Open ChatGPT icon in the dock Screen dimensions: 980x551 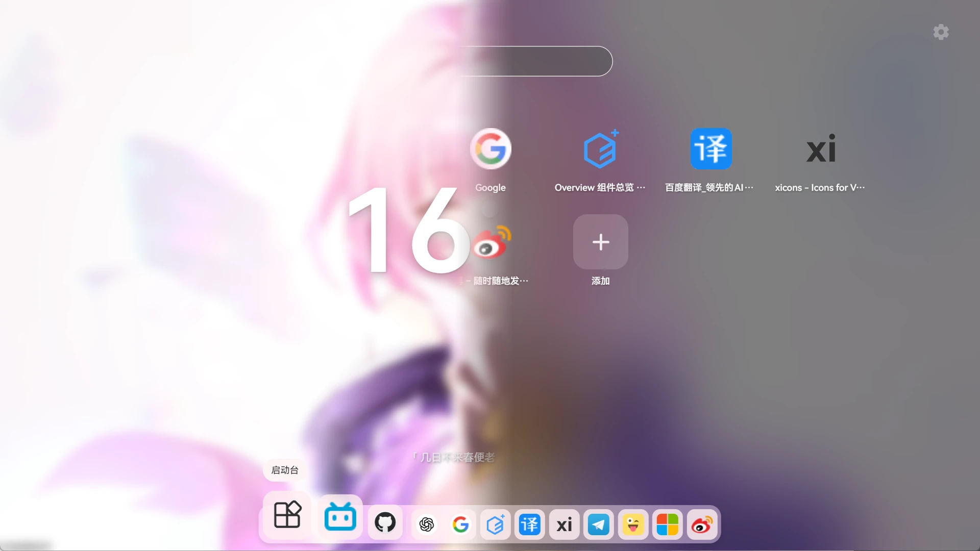pos(427,524)
